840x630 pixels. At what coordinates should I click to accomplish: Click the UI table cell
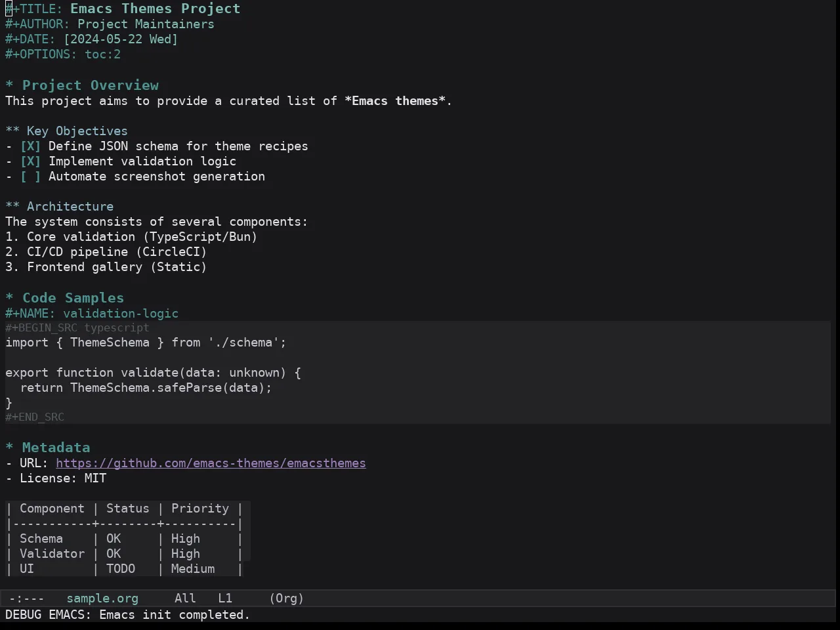(x=27, y=569)
